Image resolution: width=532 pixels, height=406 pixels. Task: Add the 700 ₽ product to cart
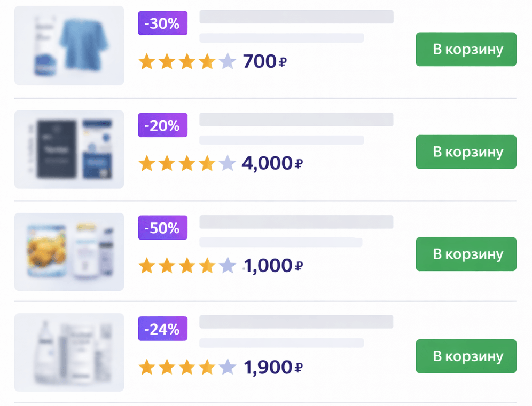[x=466, y=50]
